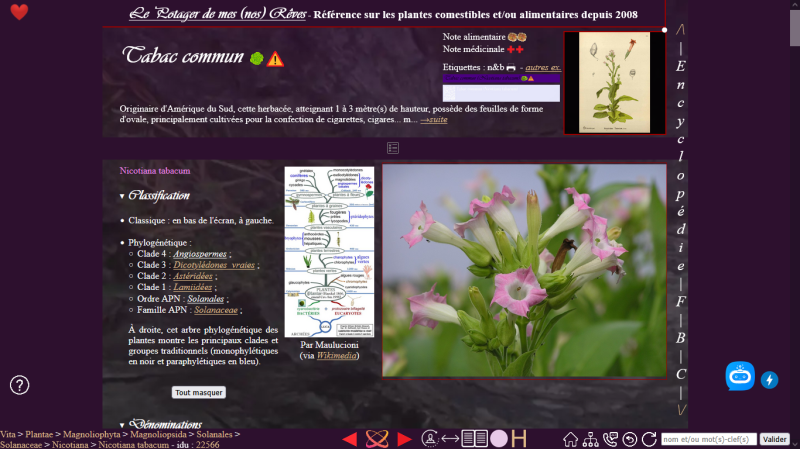Click the white dot on header line
This screenshot has height=449, width=800.
pyautogui.click(x=664, y=30)
